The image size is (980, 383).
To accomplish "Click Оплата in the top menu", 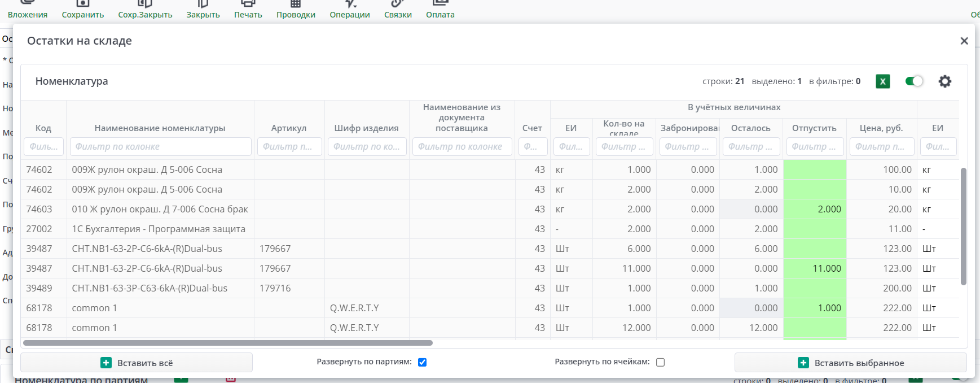I will coord(440,10).
